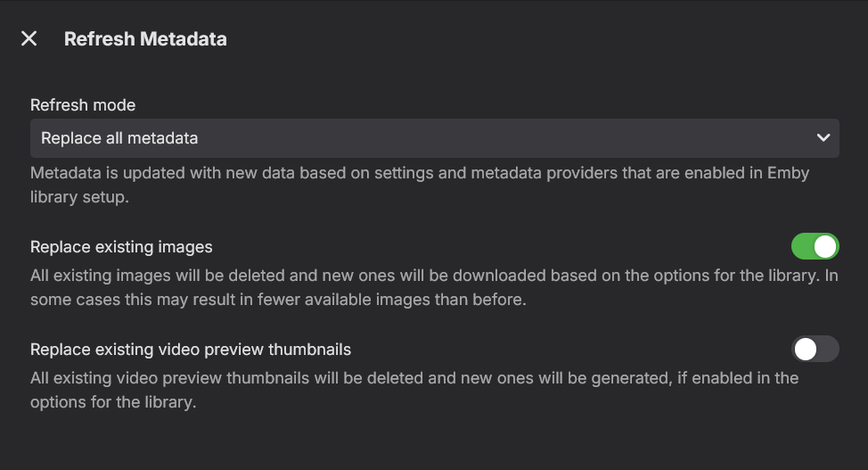868x470 pixels.
Task: Close the Refresh Metadata dialog
Action: coord(29,38)
